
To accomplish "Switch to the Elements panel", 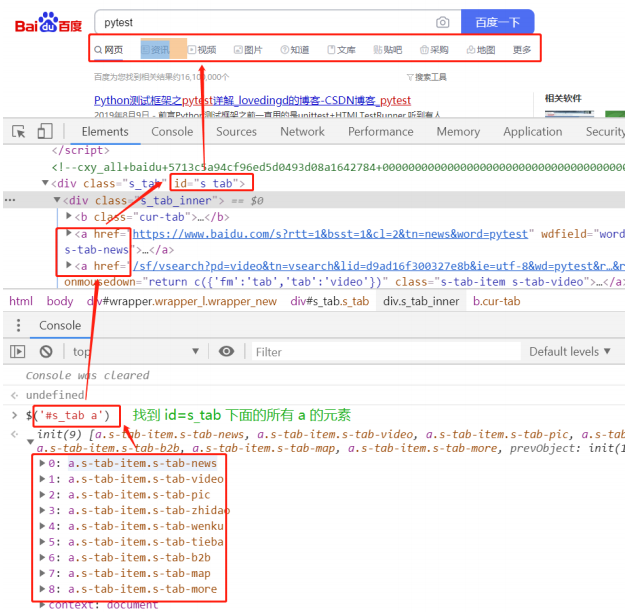I will click(105, 131).
